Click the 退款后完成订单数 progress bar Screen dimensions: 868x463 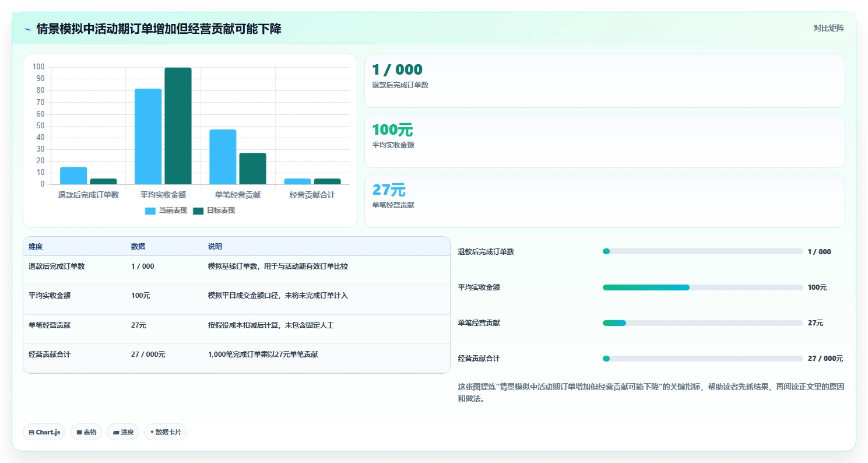point(703,252)
